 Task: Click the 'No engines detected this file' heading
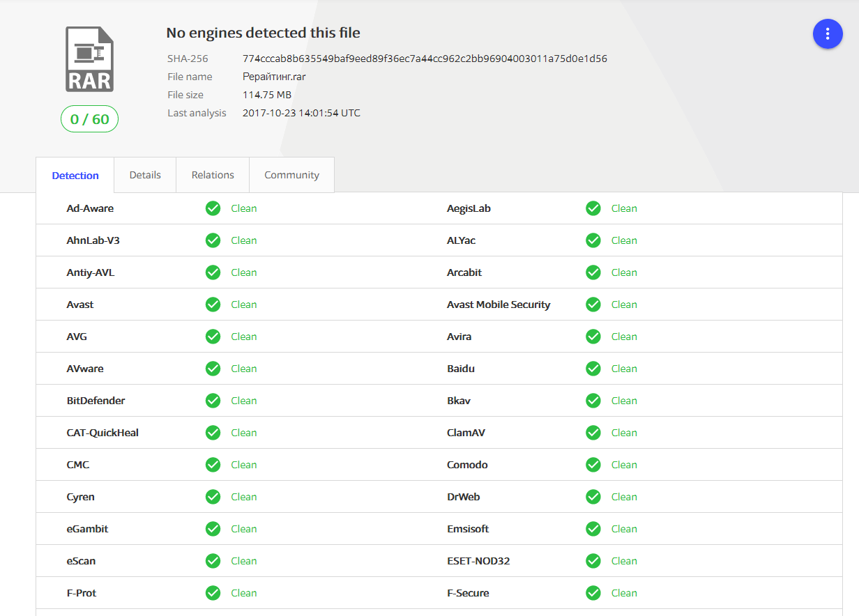coord(263,33)
